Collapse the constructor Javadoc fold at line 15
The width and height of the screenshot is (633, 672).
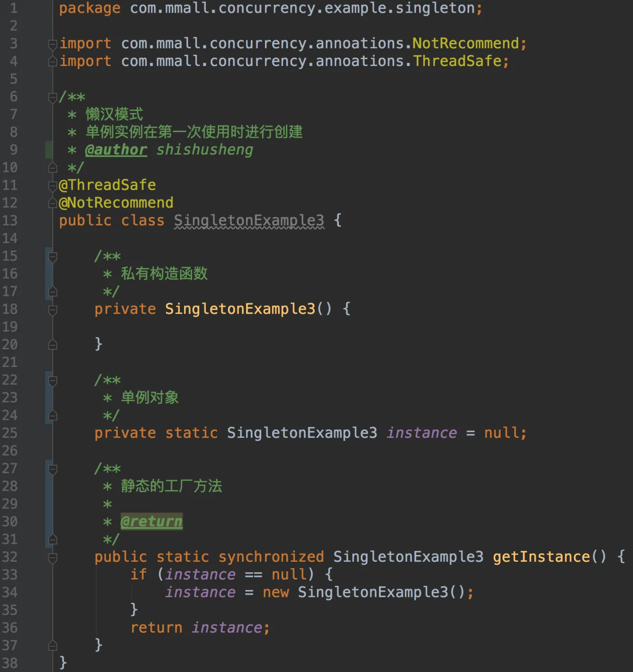pyautogui.click(x=52, y=257)
